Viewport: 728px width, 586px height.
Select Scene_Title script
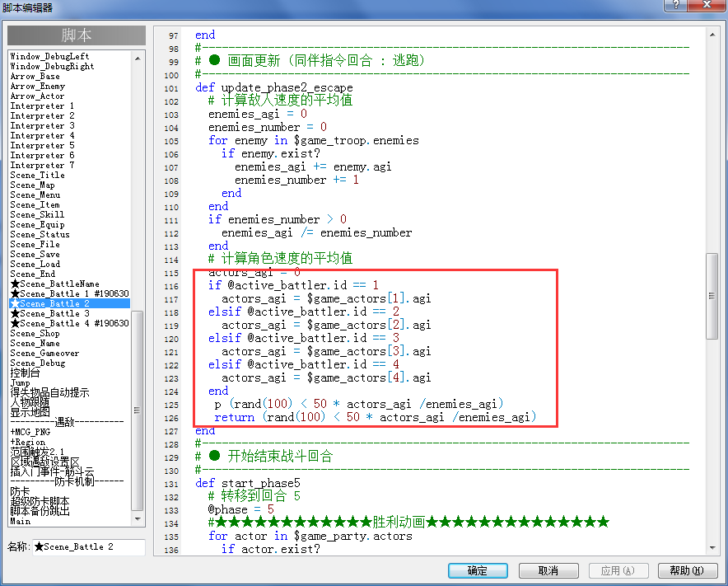point(38,176)
